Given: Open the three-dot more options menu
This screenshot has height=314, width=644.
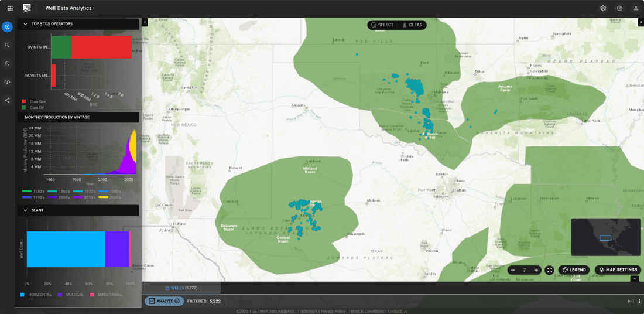Looking at the screenshot, I should 639,301.
